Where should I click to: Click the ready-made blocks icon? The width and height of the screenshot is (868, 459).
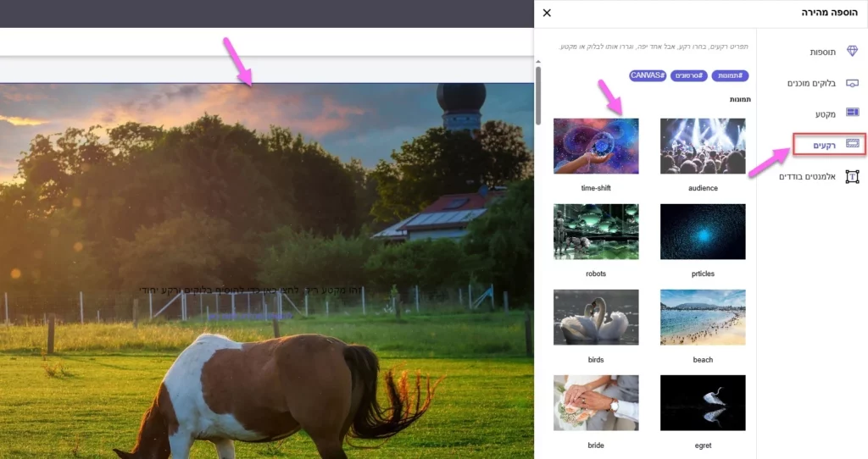pyautogui.click(x=852, y=83)
